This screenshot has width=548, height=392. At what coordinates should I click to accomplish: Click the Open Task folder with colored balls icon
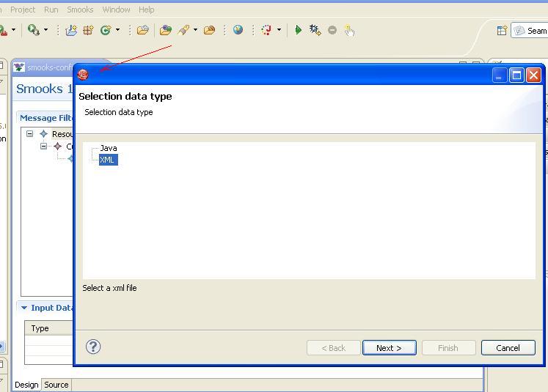pyautogui.click(x=165, y=30)
